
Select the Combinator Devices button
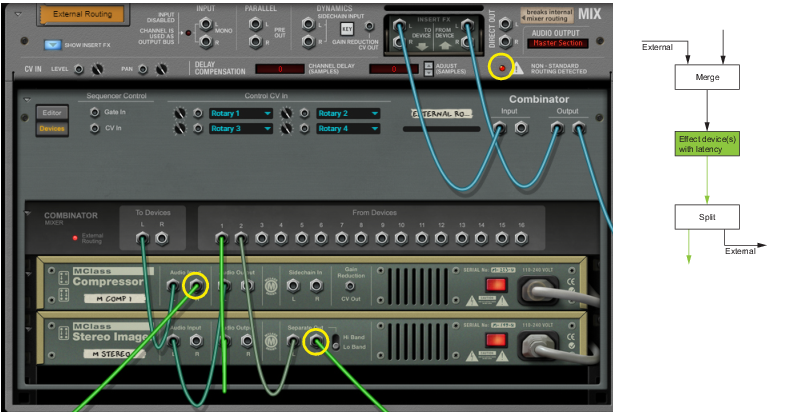(52, 129)
